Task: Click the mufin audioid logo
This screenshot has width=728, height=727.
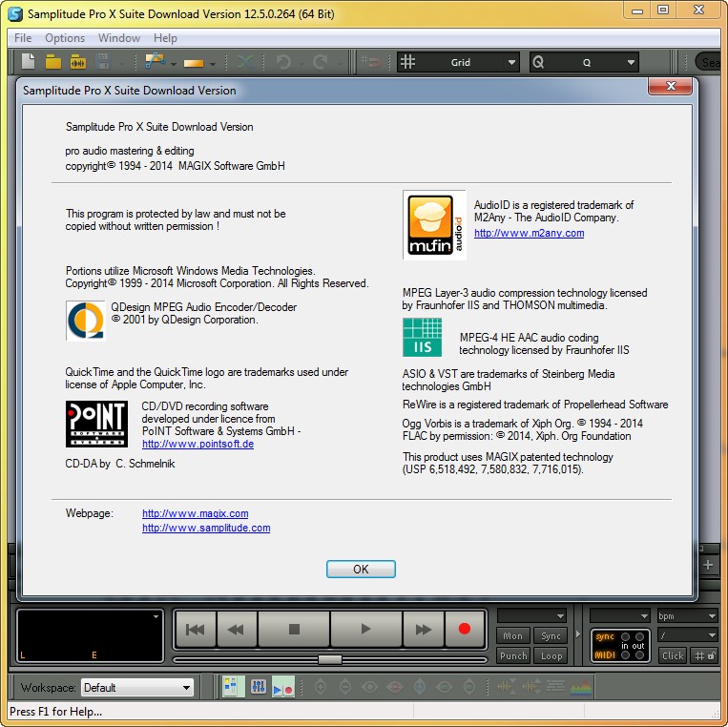Action: pyautogui.click(x=434, y=225)
